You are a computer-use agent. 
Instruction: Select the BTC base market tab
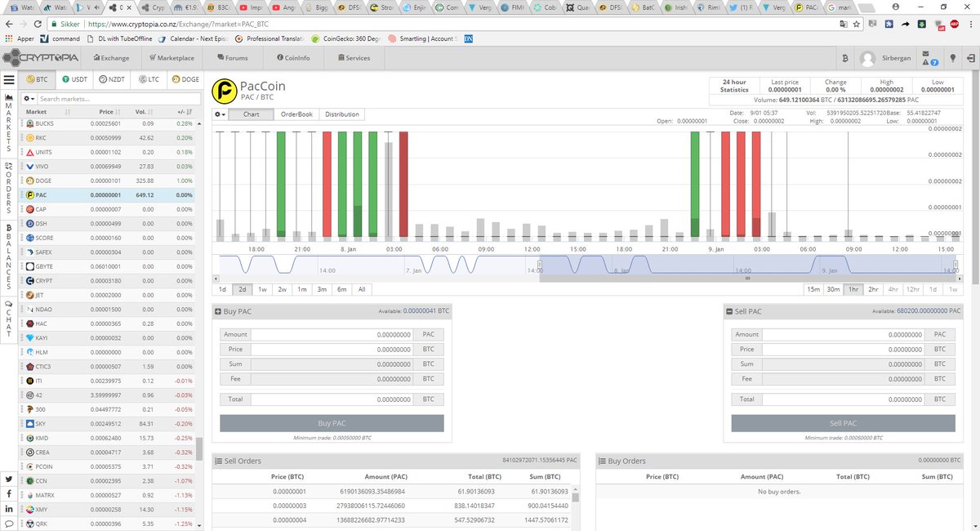tap(38, 79)
